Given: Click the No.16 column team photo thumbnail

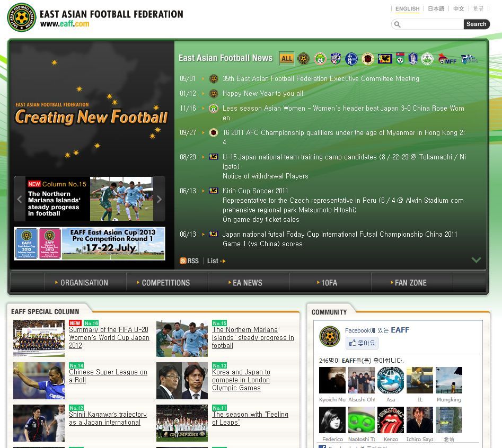Looking at the screenshot, I should [39, 338].
